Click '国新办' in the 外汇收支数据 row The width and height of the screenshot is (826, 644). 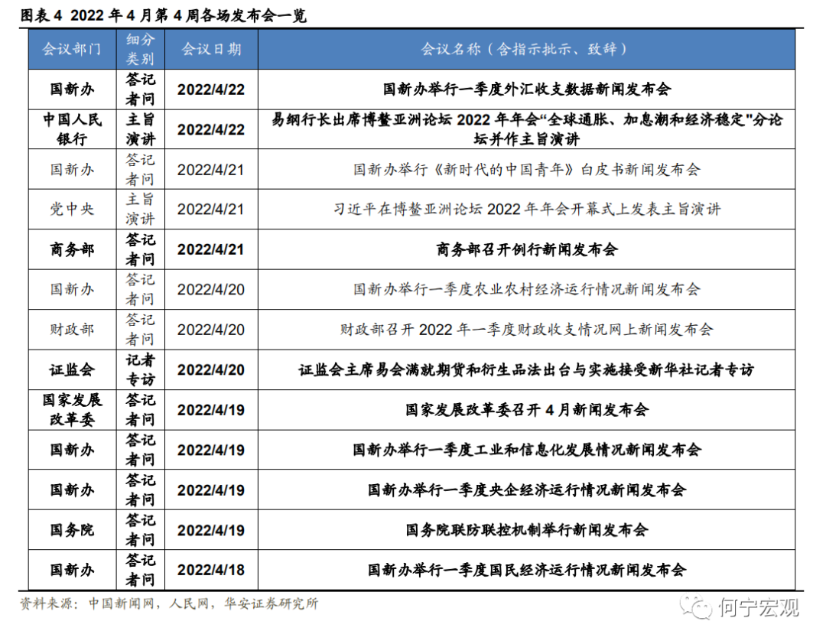72,89
